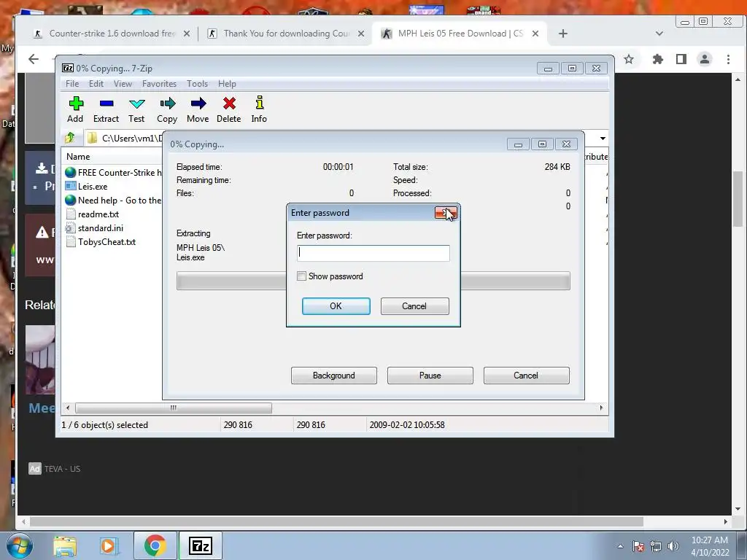Click the red Delete toolbar icon
The width and height of the screenshot is (747, 560).
tap(229, 104)
